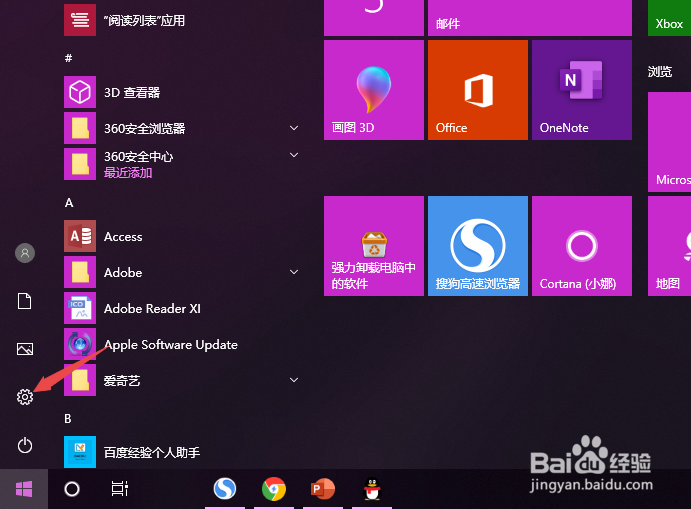Open Cortana search circle on taskbar

click(x=72, y=489)
